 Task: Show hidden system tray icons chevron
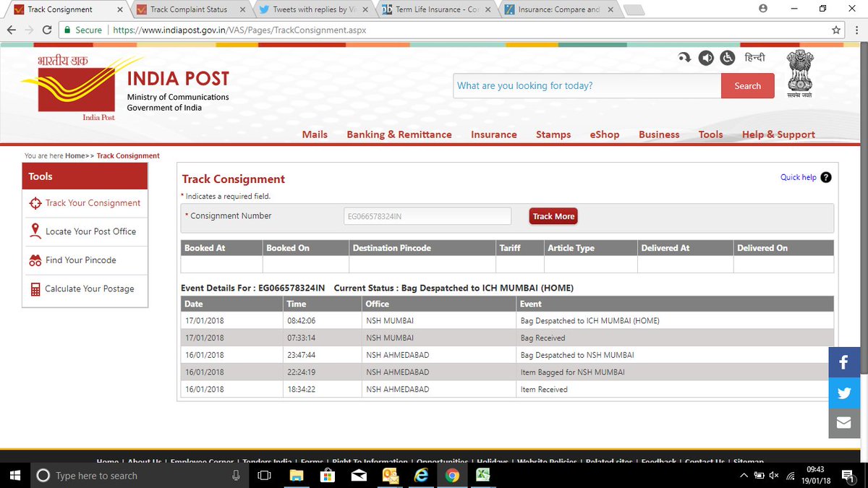point(743,475)
